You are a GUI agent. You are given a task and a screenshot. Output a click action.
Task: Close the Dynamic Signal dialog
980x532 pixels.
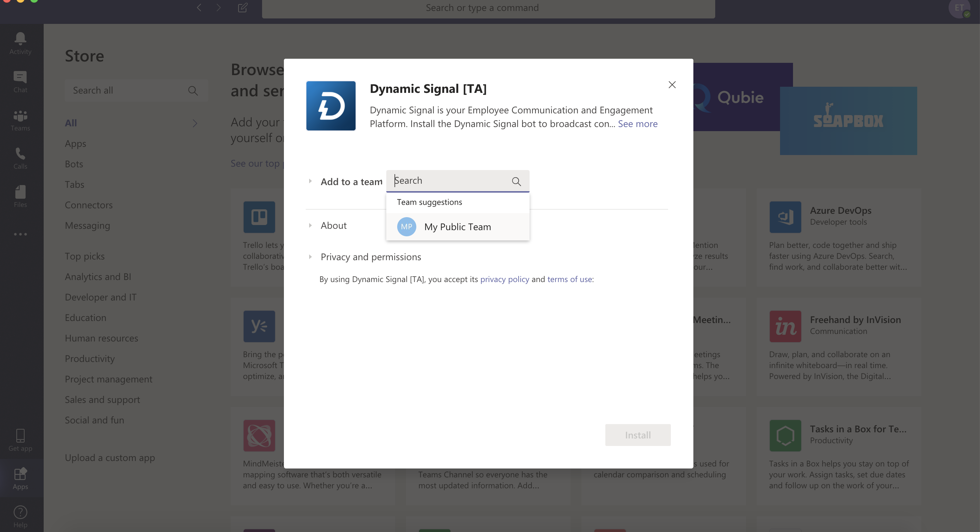[x=672, y=85]
